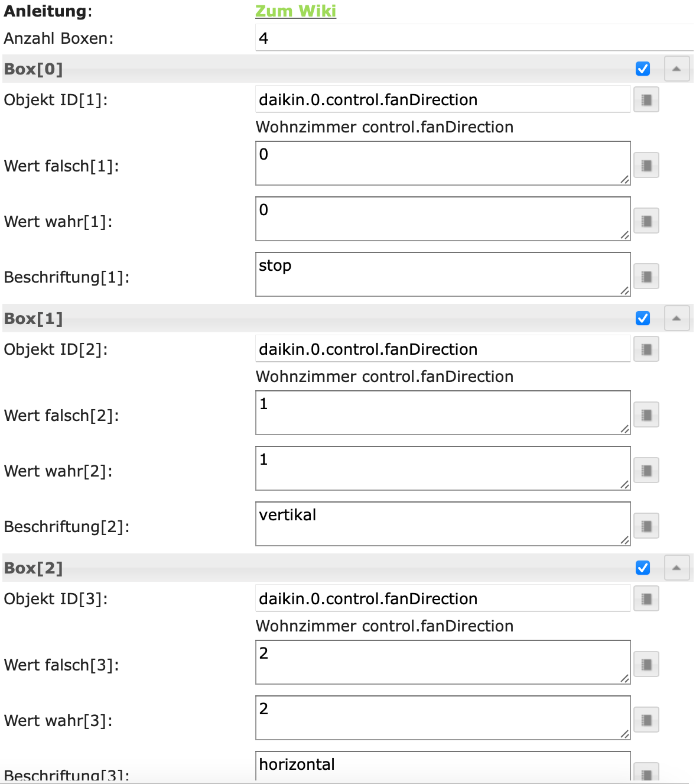696x784 pixels.
Task: Click the Anzahl Boxen input field
Action: click(473, 38)
